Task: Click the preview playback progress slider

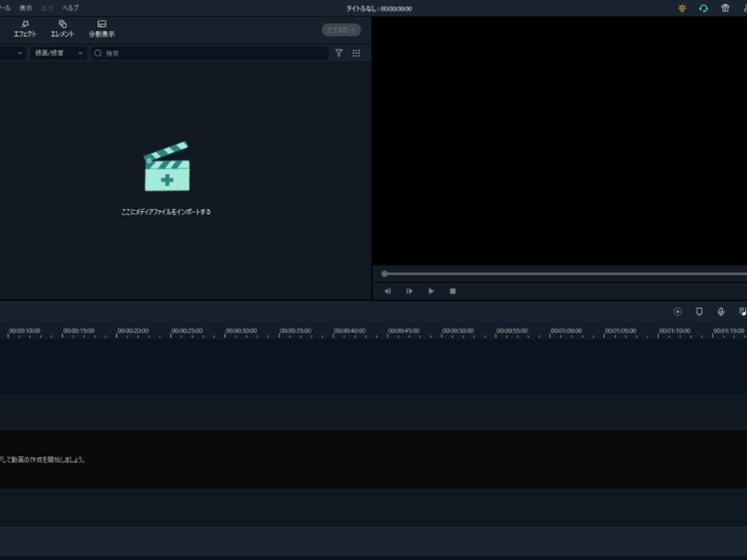Action: [x=560, y=273]
